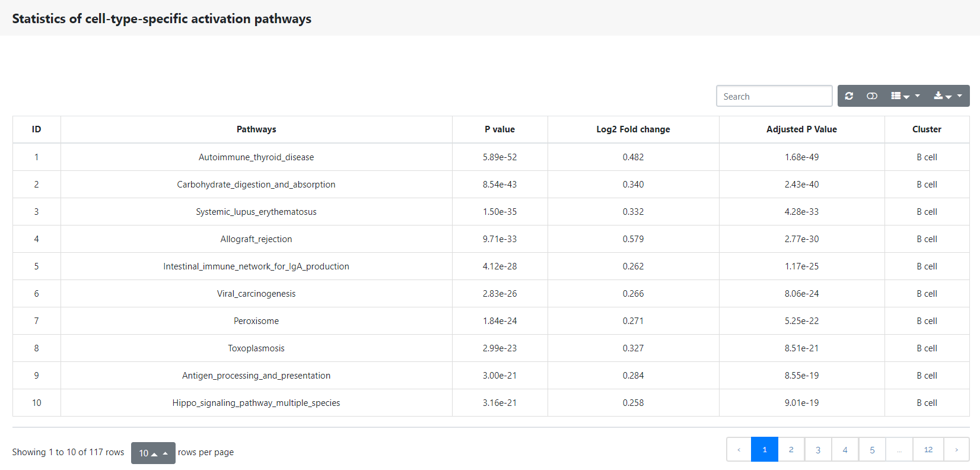Go to the previous page arrow
Viewport: 980px width, 470px height.
pos(739,450)
